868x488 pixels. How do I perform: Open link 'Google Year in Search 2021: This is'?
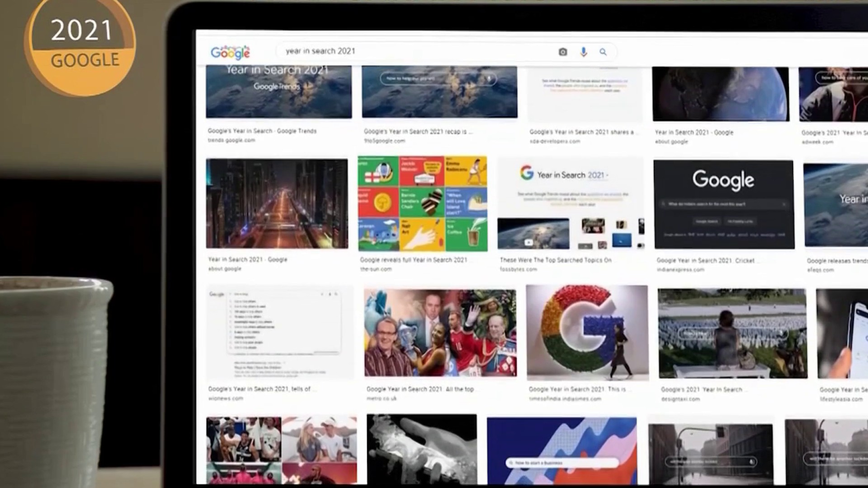[577, 389]
